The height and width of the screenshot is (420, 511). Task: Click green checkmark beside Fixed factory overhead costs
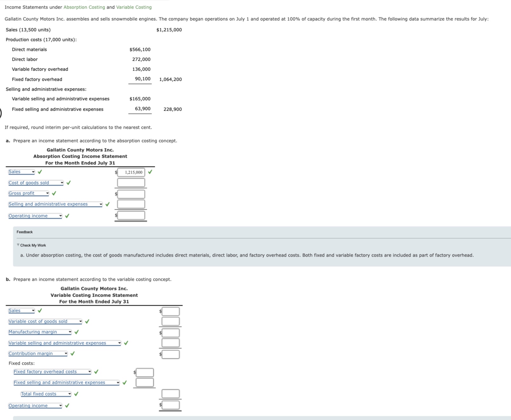96,372
